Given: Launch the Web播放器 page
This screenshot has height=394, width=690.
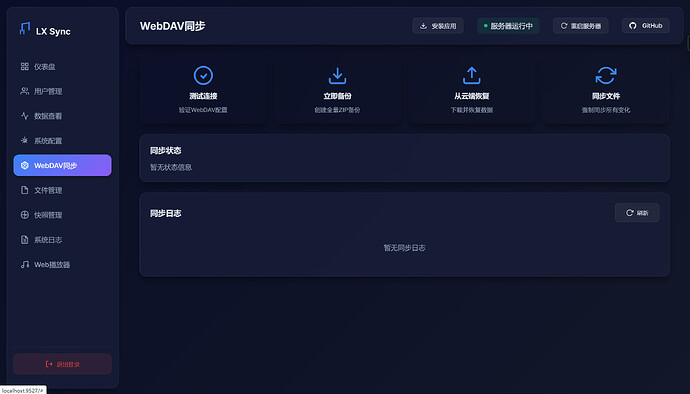Looking at the screenshot, I should pos(62,264).
